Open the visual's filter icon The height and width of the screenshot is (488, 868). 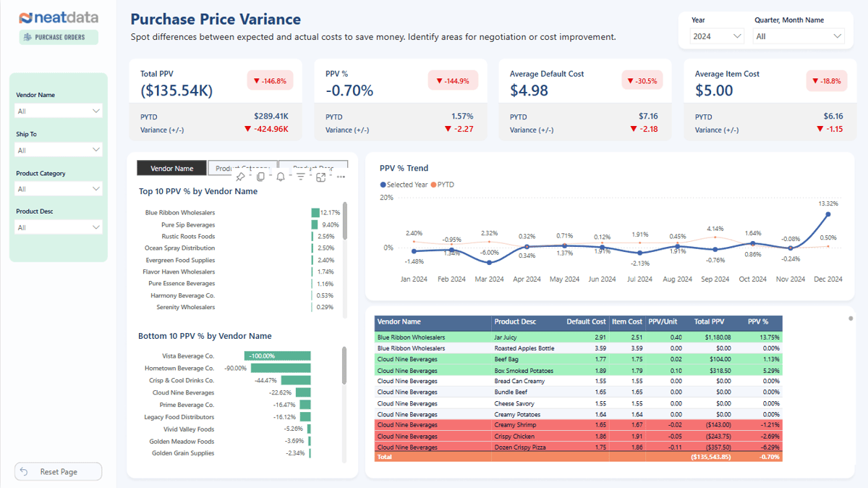click(x=301, y=177)
